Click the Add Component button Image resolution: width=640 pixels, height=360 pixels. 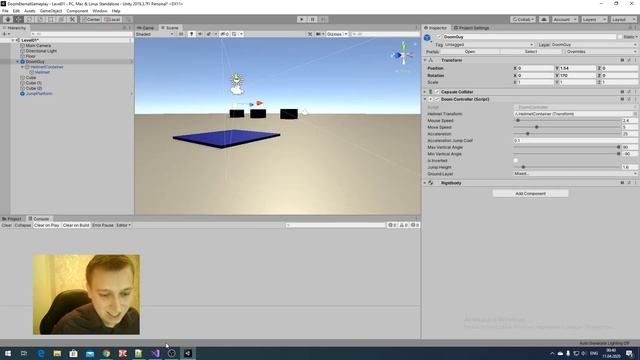[530, 193]
